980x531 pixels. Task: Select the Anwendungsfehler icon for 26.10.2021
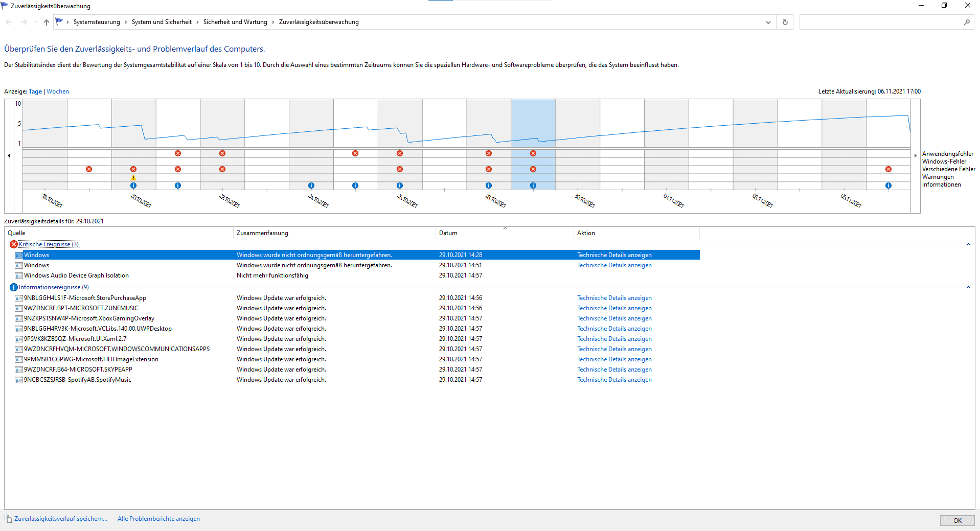click(400, 153)
